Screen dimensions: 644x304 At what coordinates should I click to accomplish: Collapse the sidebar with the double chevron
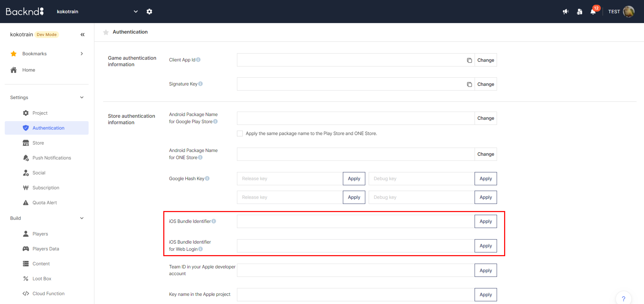(x=82, y=34)
